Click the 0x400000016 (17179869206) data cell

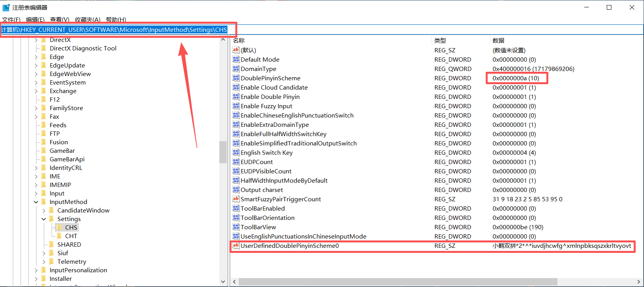pos(533,69)
